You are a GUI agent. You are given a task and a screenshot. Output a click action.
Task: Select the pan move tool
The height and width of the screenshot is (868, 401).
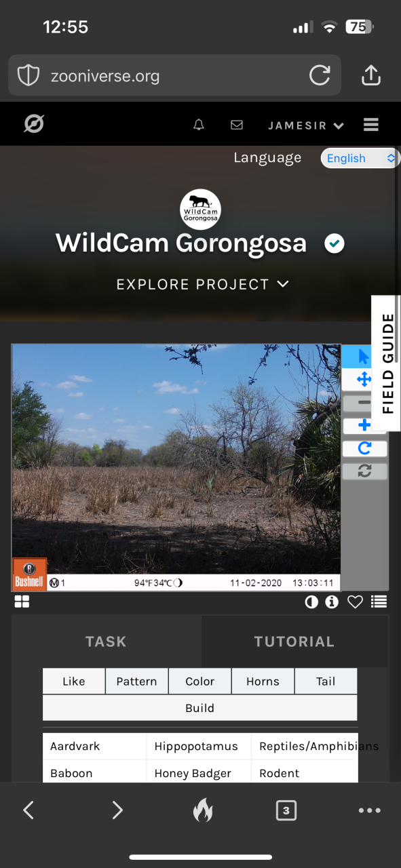click(x=364, y=380)
